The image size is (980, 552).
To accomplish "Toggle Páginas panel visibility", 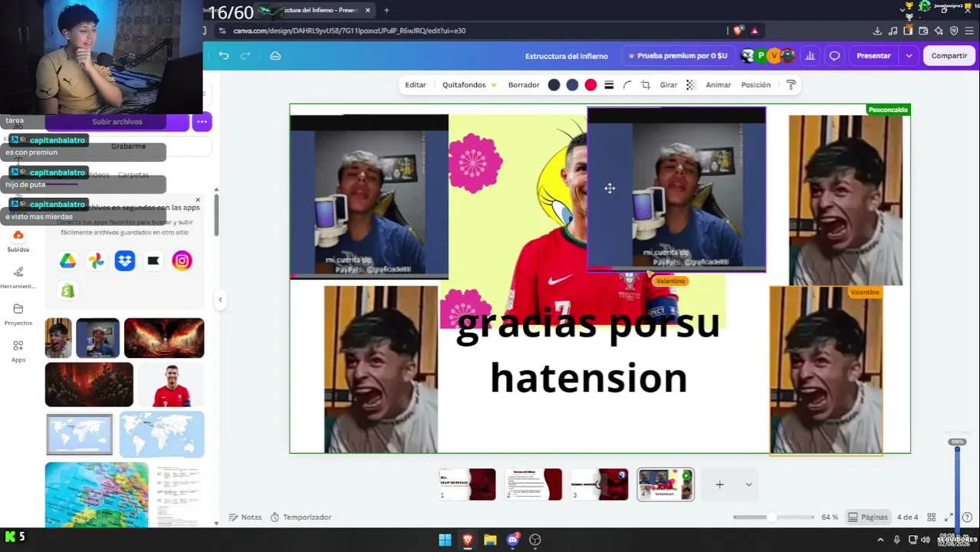I will coord(867,517).
